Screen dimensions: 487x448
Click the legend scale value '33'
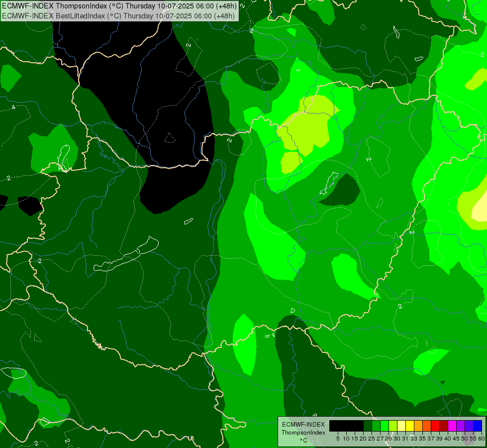tap(414, 439)
